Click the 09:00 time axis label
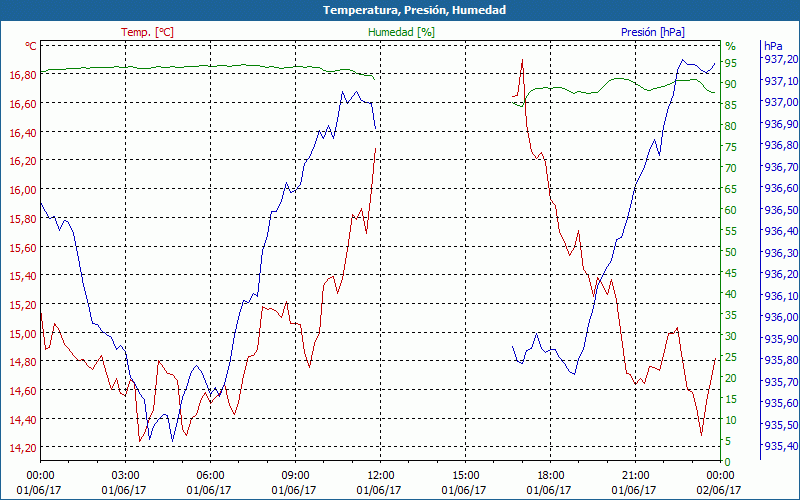 coord(295,476)
